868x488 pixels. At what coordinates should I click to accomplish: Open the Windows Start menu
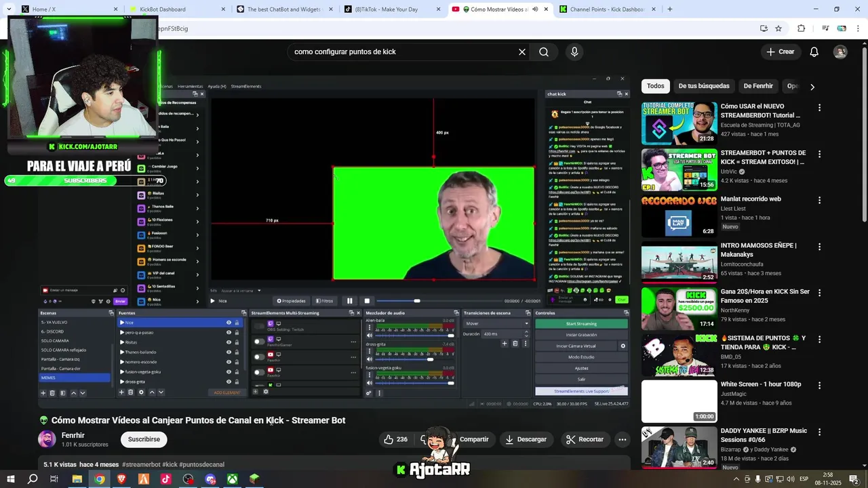click(12, 479)
